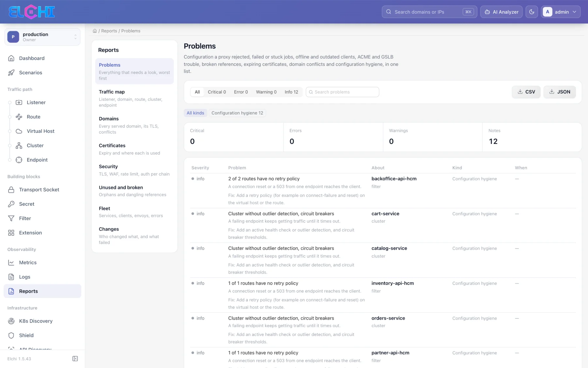
Task: Click the Metrics chart icon
Action: point(11,263)
